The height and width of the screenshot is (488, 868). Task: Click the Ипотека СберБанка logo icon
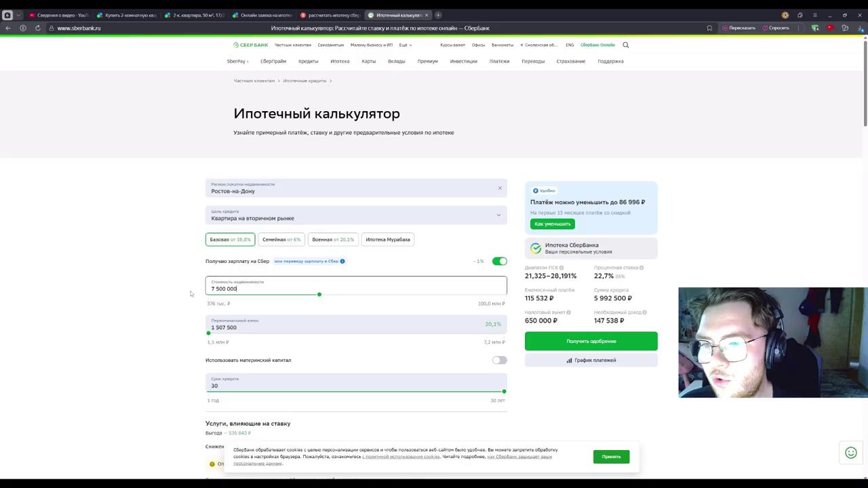[536, 248]
